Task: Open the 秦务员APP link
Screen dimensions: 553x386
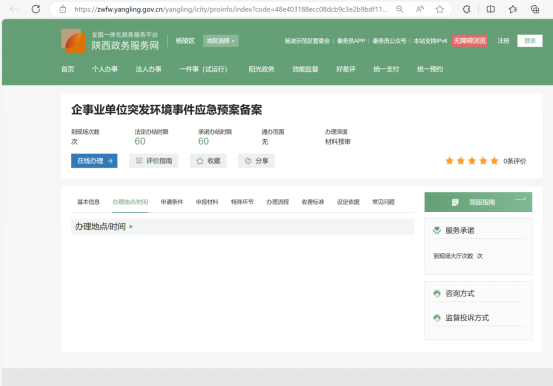Action: point(351,41)
